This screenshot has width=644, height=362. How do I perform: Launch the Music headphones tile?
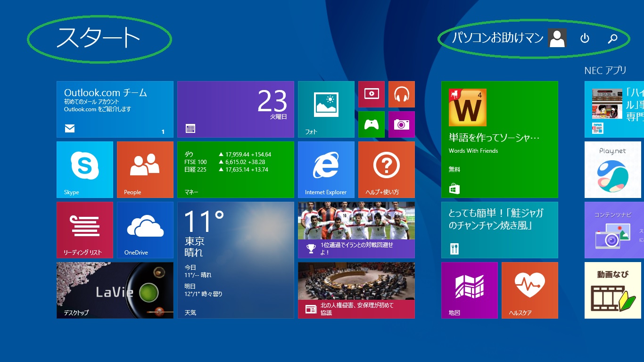coord(402,94)
